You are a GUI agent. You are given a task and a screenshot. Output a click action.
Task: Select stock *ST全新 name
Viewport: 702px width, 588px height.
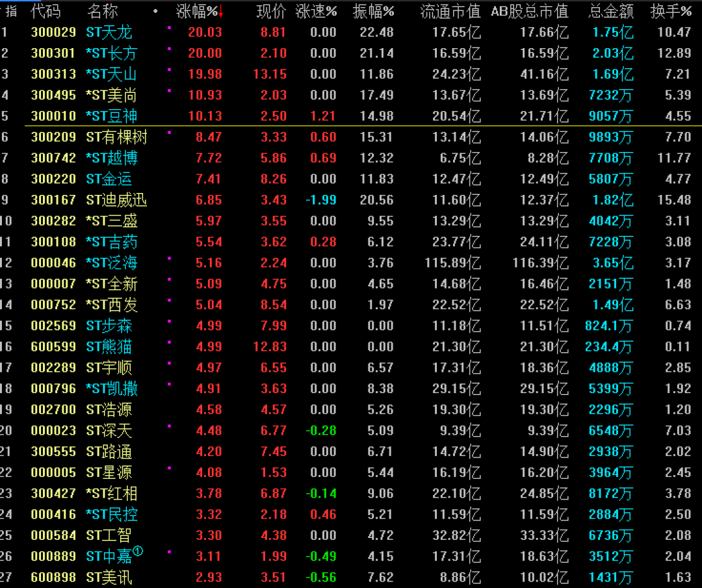tap(112, 284)
